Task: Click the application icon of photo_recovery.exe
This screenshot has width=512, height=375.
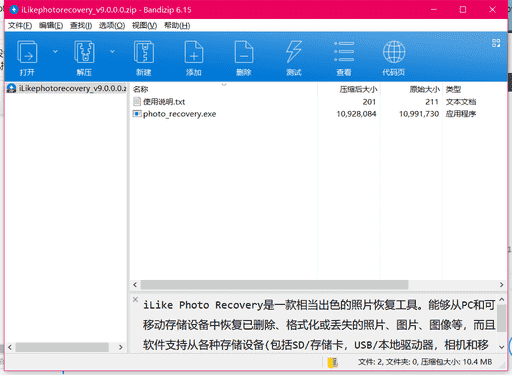Action: (x=137, y=114)
